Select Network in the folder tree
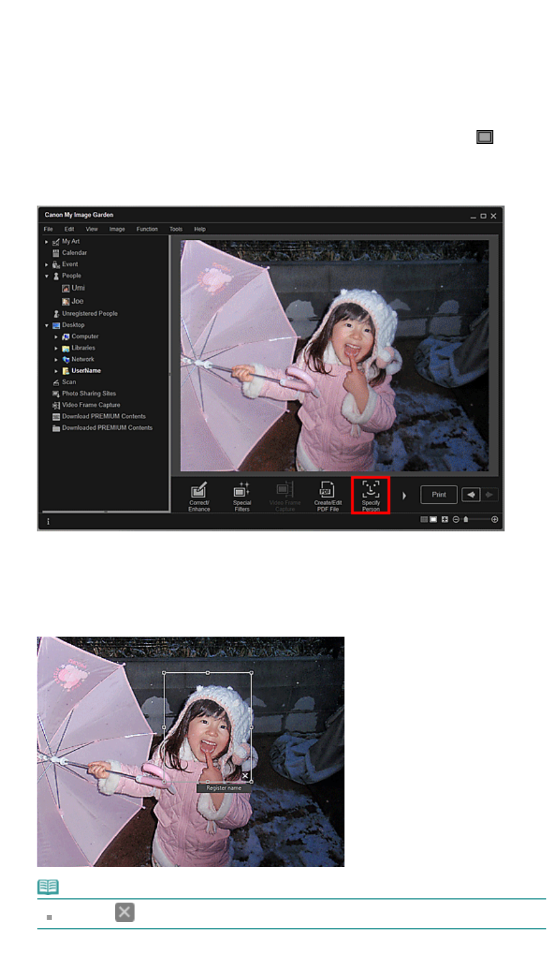This screenshot has height=978, width=560. click(78, 359)
